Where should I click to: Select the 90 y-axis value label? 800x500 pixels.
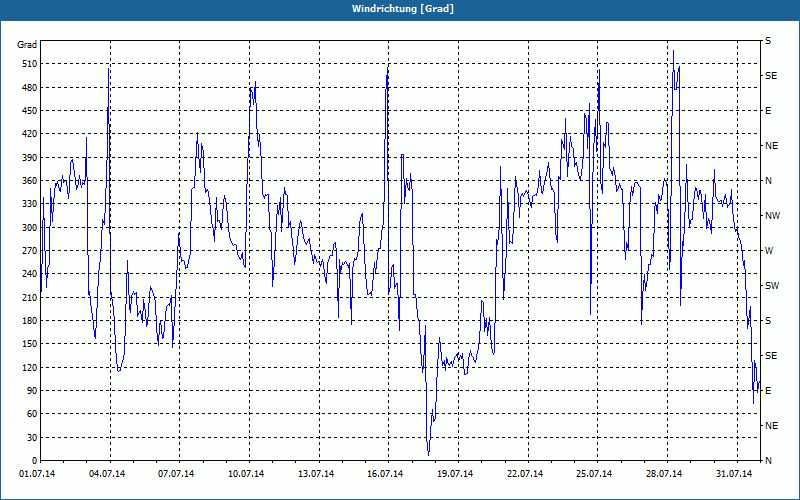(x=32, y=391)
